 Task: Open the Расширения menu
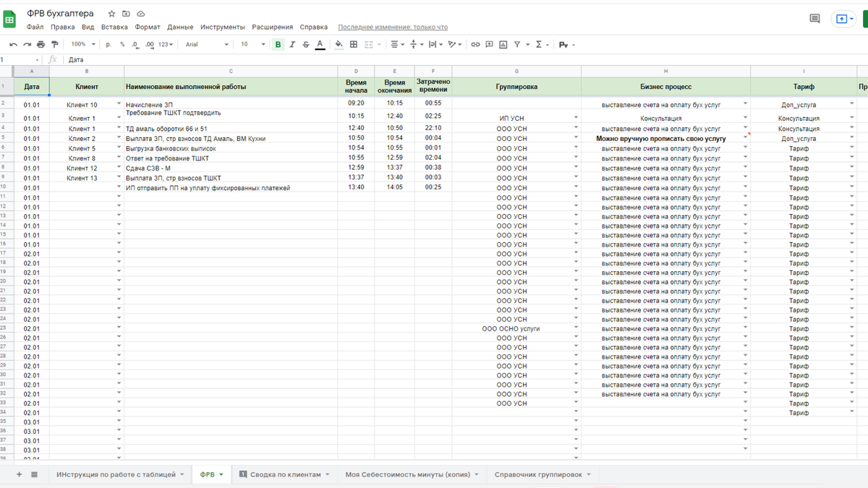pos(273,27)
